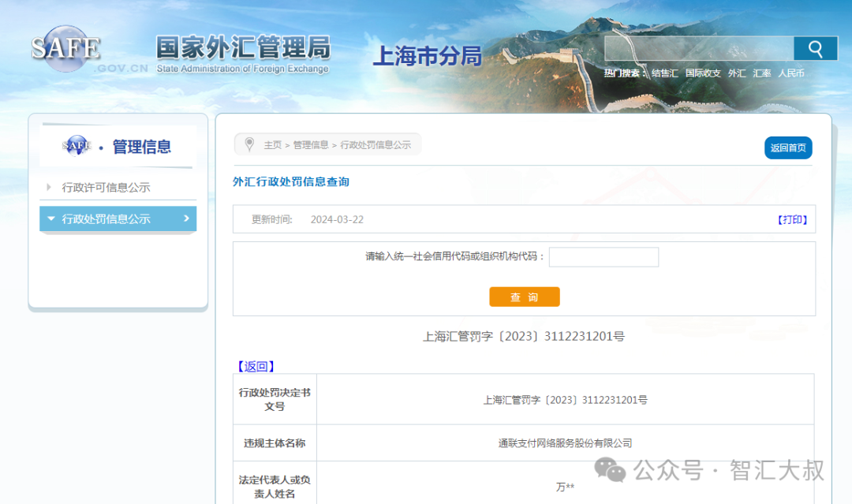Open the 结售汇 hot search link
This screenshot has width=852, height=504.
[x=664, y=73]
